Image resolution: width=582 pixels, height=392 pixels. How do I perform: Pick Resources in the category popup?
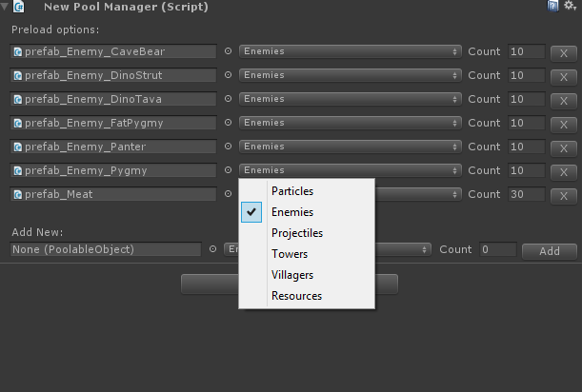pos(296,296)
